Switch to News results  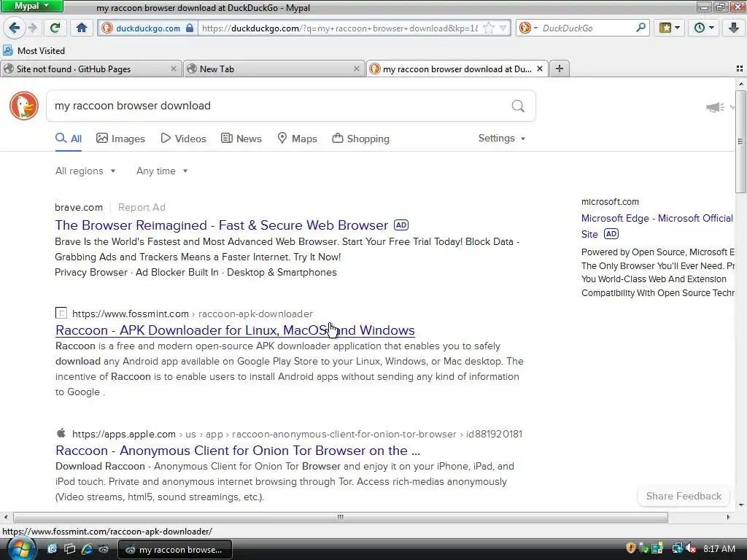click(241, 139)
